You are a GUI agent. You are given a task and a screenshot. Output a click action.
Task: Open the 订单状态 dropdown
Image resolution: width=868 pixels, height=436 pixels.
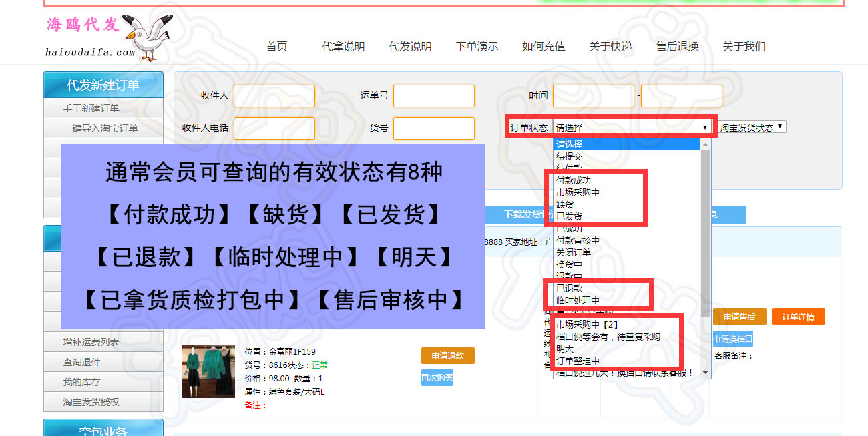tap(632, 127)
